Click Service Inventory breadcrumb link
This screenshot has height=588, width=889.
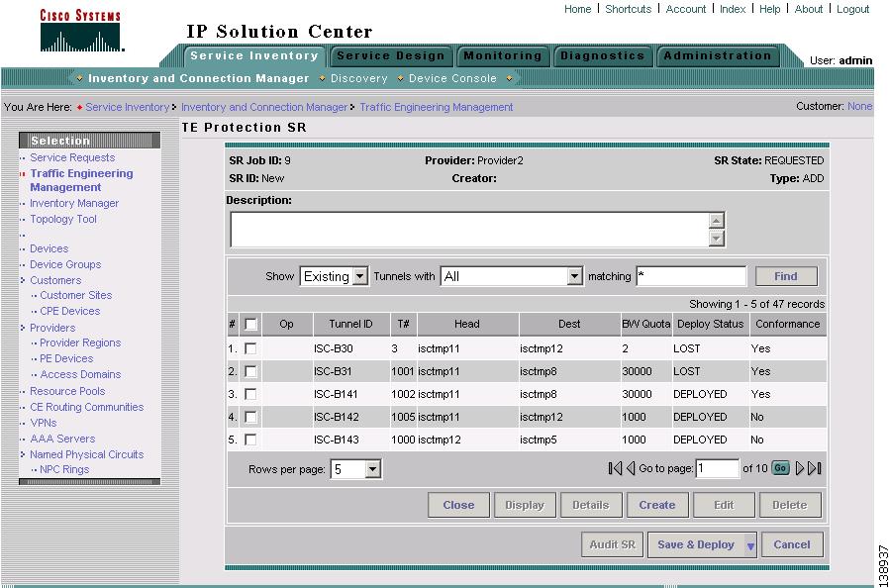(x=128, y=107)
